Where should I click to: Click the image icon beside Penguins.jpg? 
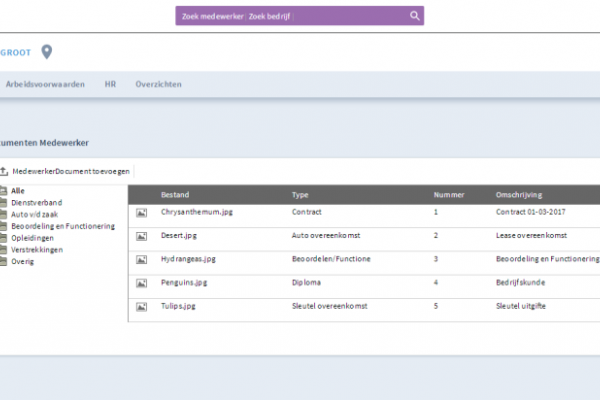click(x=141, y=282)
